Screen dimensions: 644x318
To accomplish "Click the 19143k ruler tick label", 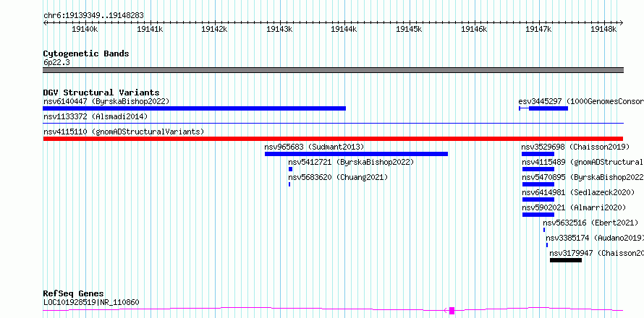I will pyautogui.click(x=279, y=29).
